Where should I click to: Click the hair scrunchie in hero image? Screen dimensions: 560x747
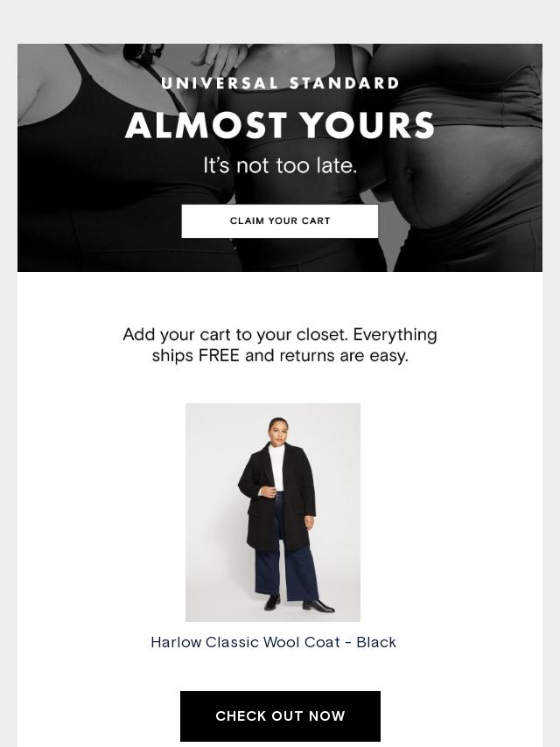click(x=143, y=53)
